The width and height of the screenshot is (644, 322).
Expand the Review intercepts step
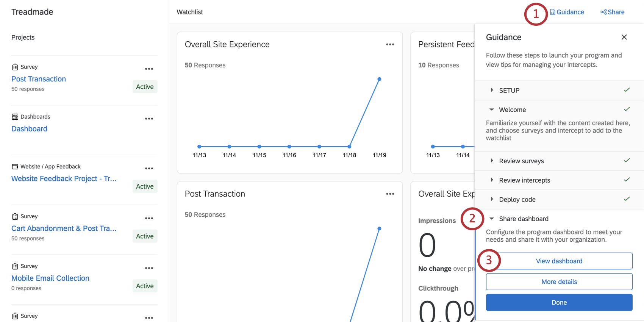pos(492,180)
